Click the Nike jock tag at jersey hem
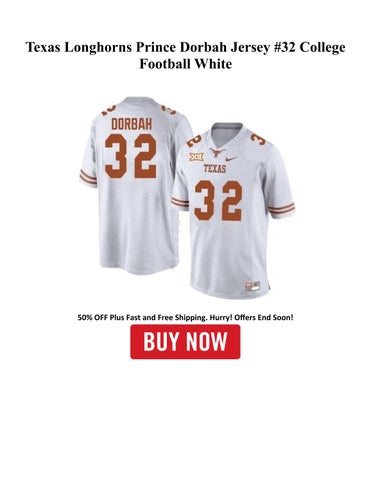This screenshot has width=371, height=480. point(252,286)
